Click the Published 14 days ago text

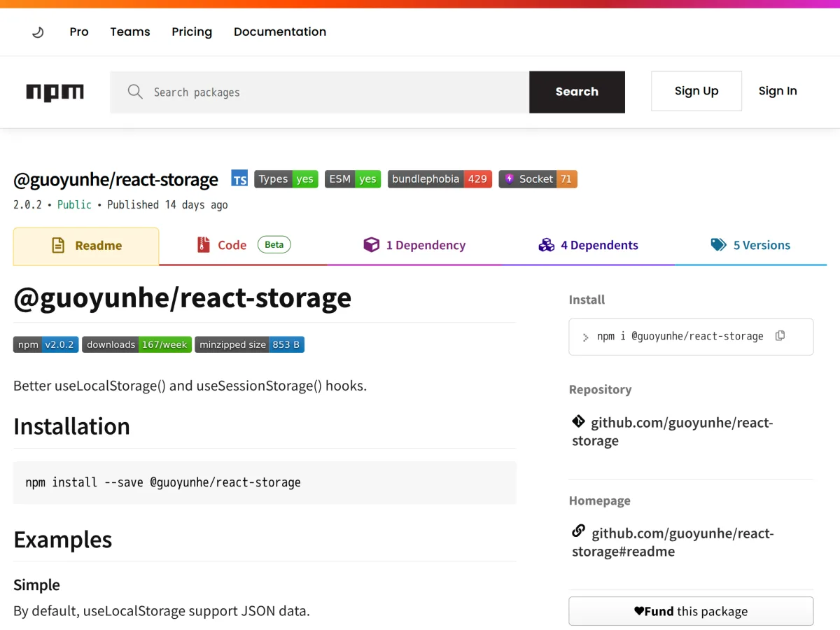tap(167, 204)
